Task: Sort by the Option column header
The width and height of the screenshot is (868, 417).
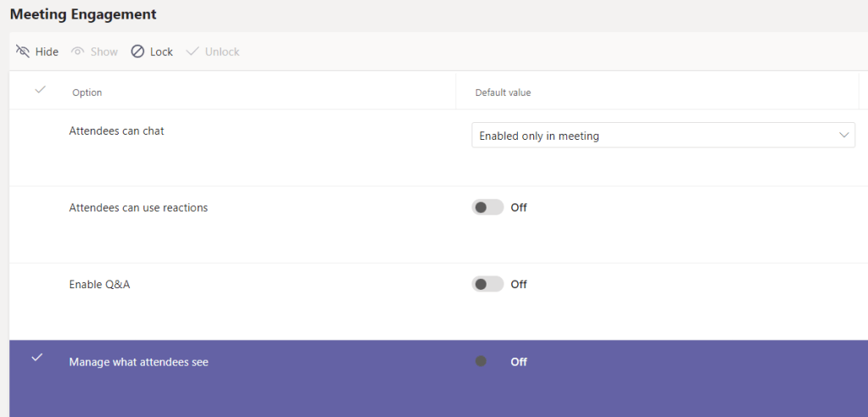Action: click(x=87, y=92)
